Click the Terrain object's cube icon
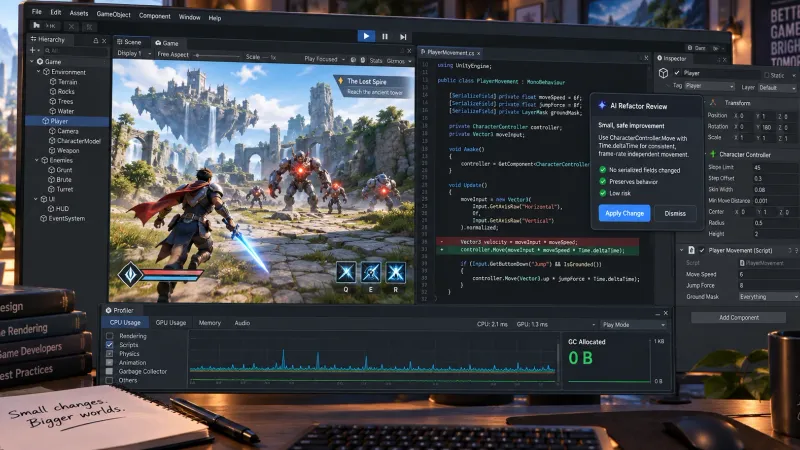This screenshot has width=800, height=450. pos(53,82)
